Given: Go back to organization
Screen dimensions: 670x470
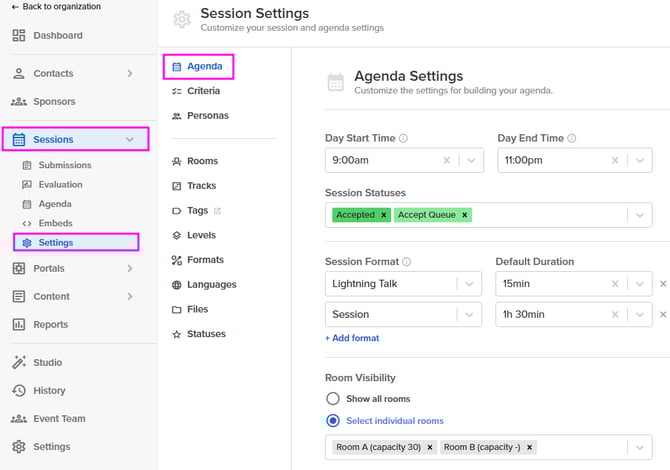Looking at the screenshot, I should (56, 7).
